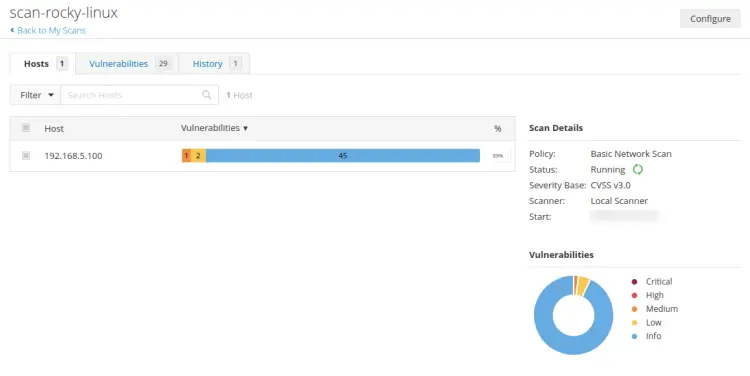
Task: Click the back arrow beside My Scans
Action: [x=12, y=30]
